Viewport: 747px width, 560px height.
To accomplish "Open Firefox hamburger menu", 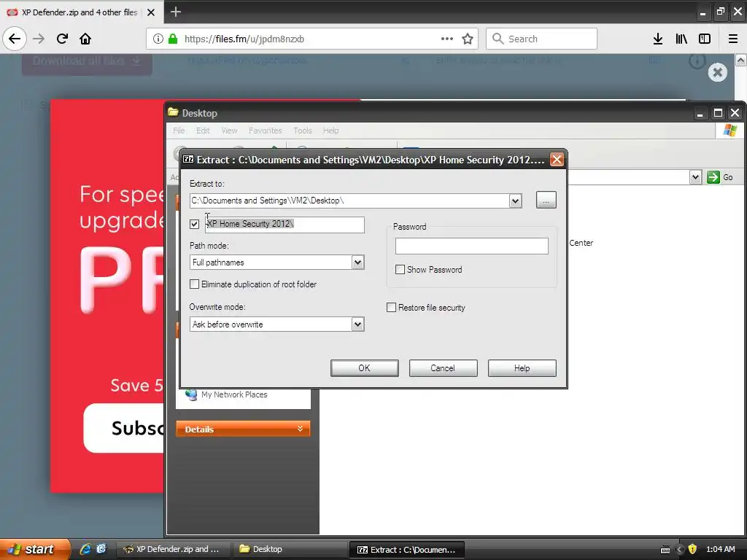I will tap(733, 39).
